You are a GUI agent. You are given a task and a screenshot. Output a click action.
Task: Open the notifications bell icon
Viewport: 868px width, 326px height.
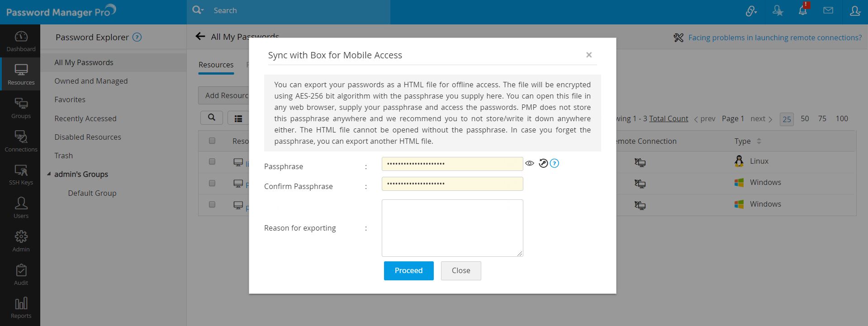click(803, 11)
